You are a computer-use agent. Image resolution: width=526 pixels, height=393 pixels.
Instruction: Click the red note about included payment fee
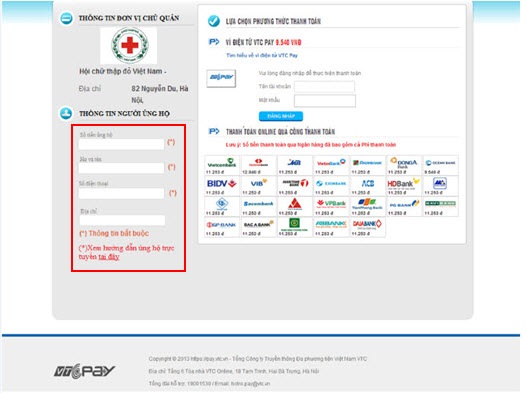pos(311,145)
